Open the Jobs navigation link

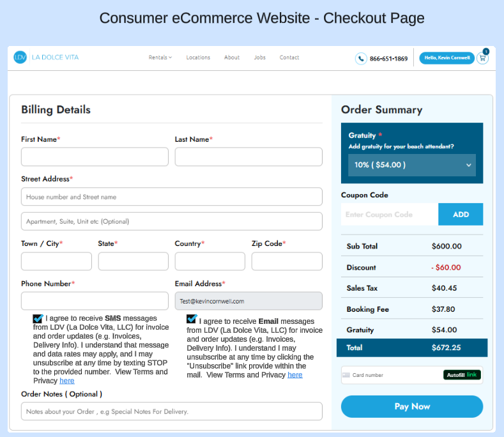point(259,57)
